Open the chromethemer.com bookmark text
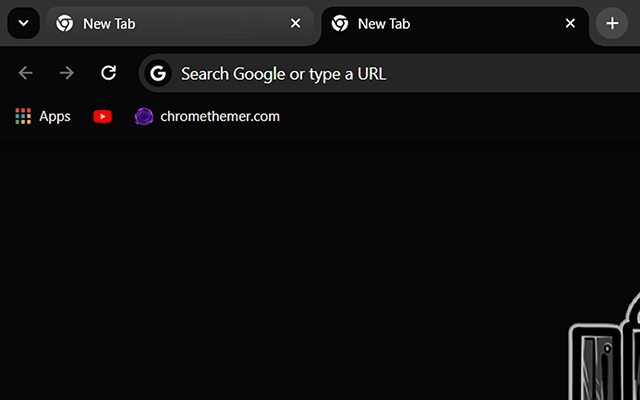Image resolution: width=640 pixels, height=400 pixels. coord(220,116)
